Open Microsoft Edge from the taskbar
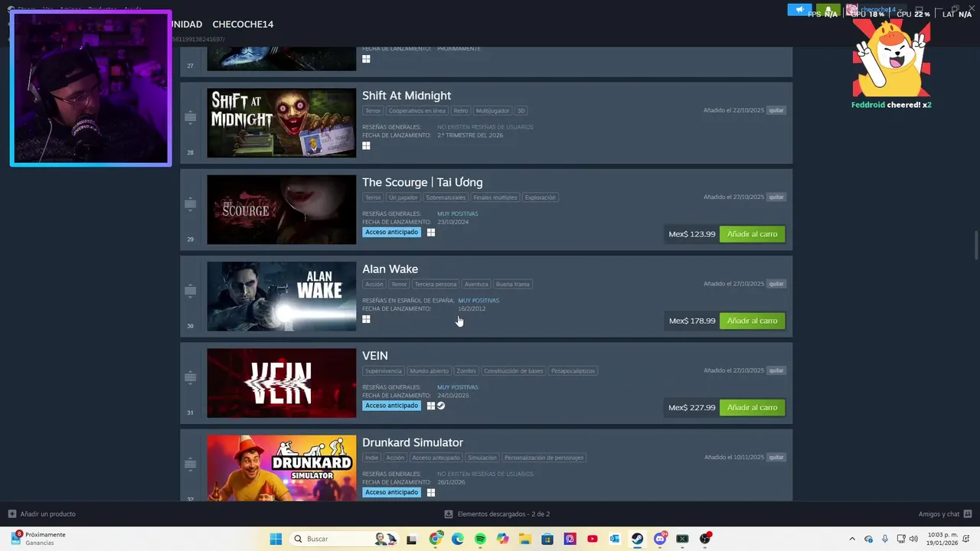The height and width of the screenshot is (551, 980). point(458,539)
